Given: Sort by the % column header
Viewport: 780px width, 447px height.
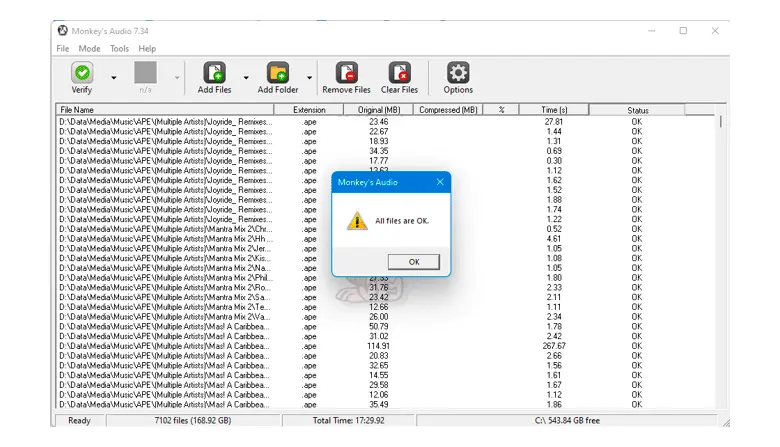Looking at the screenshot, I should tap(501, 110).
